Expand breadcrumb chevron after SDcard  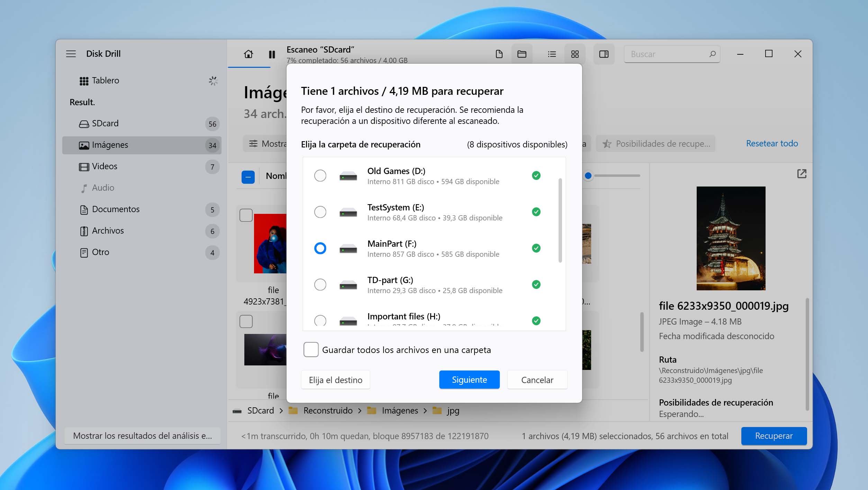point(281,411)
